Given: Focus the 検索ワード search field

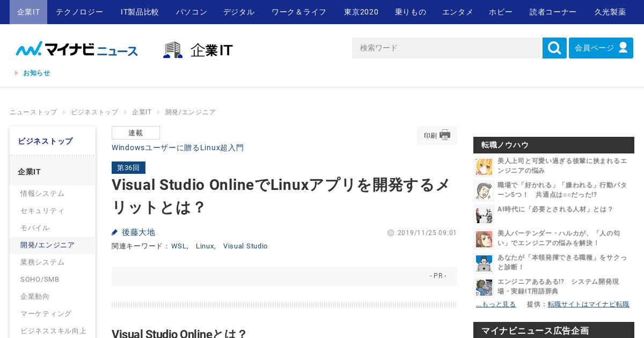Looking at the screenshot, I should pyautogui.click(x=447, y=48).
